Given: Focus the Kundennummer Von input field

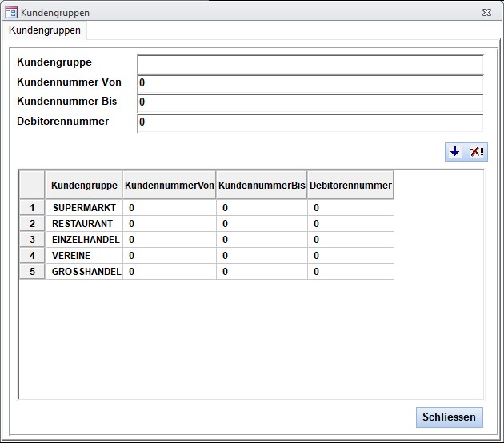Looking at the screenshot, I should pyautogui.click(x=310, y=83).
